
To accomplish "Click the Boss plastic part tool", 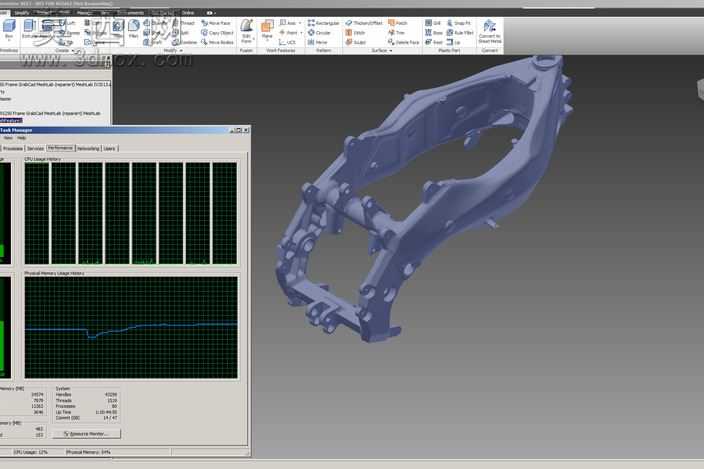I will pos(434,33).
